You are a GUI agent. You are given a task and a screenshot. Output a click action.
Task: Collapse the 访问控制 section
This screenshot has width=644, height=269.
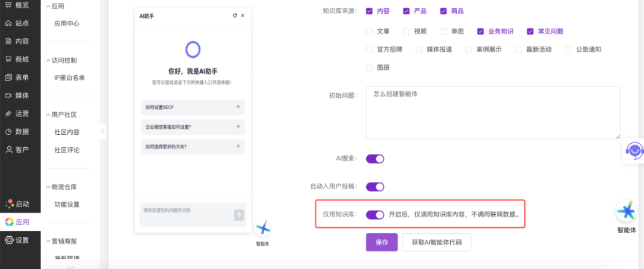coord(48,60)
